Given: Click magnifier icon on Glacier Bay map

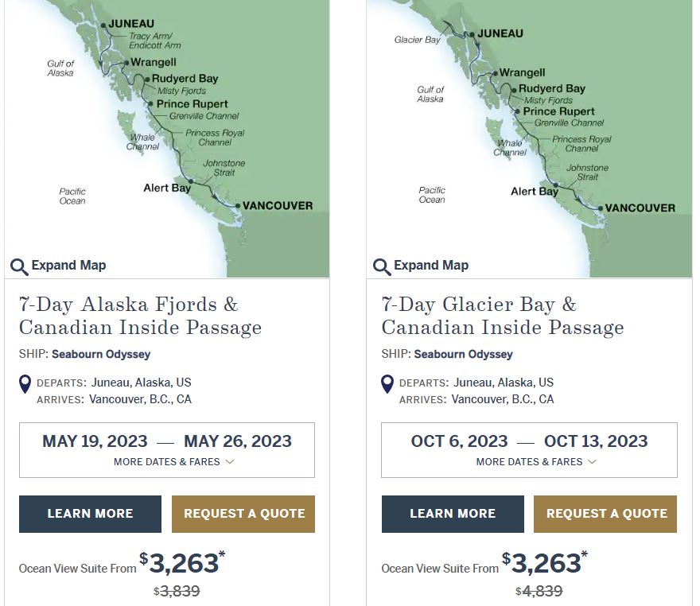Looking at the screenshot, I should [382, 267].
